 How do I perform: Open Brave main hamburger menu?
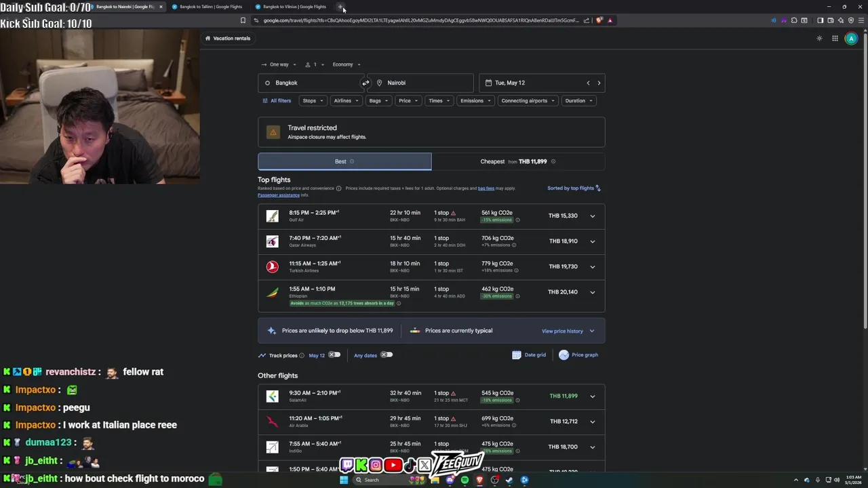tap(861, 20)
